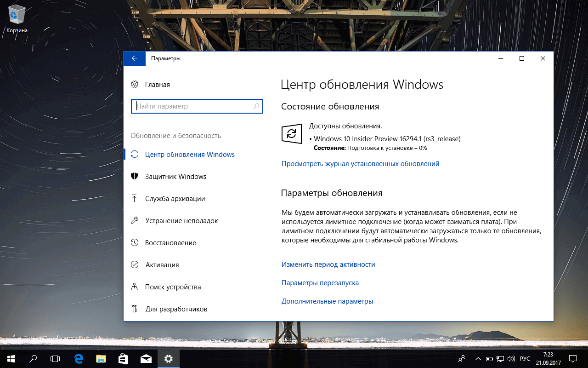Click the Изменить период активности link
This screenshot has width=588, height=368.
[328, 264]
